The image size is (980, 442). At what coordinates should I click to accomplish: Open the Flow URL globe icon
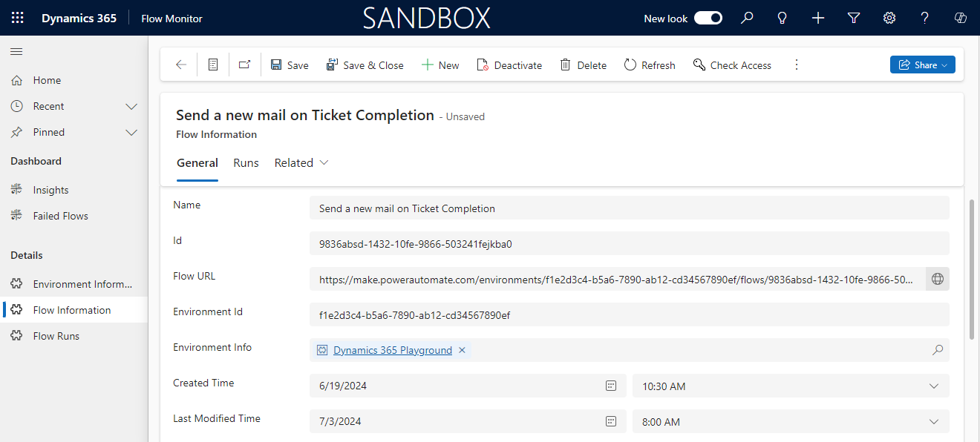click(x=937, y=279)
